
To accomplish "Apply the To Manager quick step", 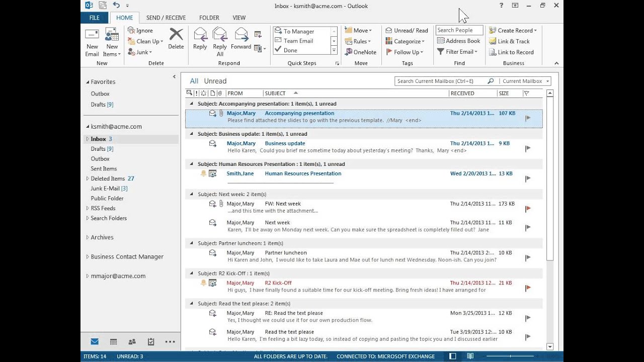I will [302, 31].
